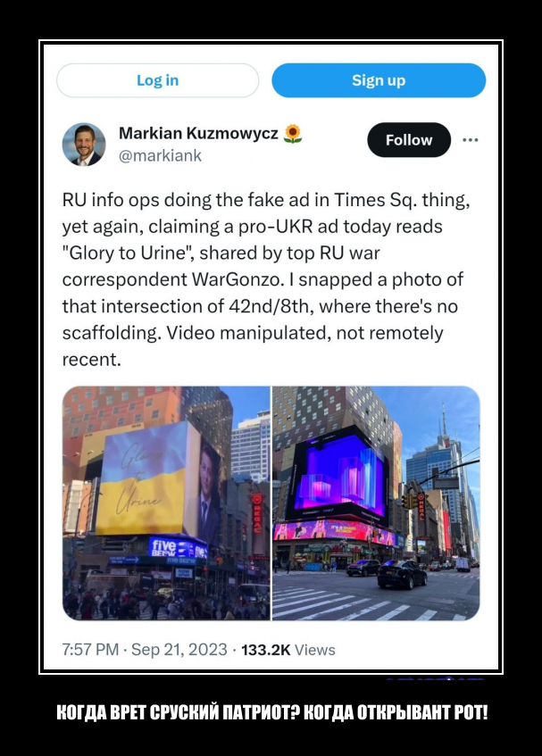The width and height of the screenshot is (542, 756).
Task: Open the Markian Kuzmowycz display name link
Action: [198, 133]
